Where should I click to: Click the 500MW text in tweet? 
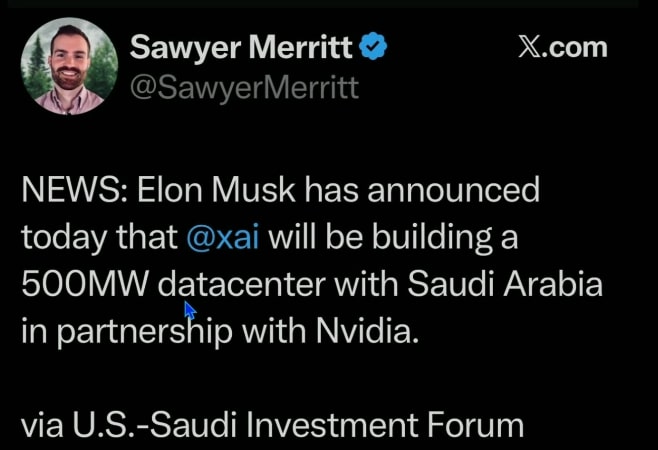[85, 284]
